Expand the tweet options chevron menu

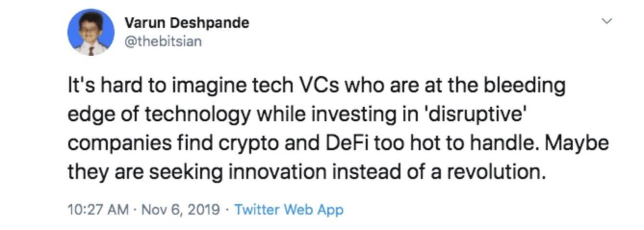pos(607,21)
